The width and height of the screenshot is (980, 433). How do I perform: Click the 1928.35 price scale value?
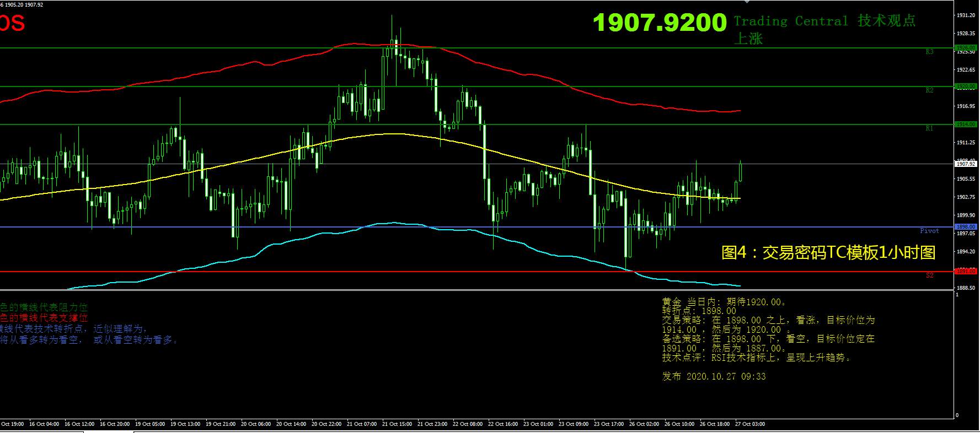pyautogui.click(x=966, y=34)
